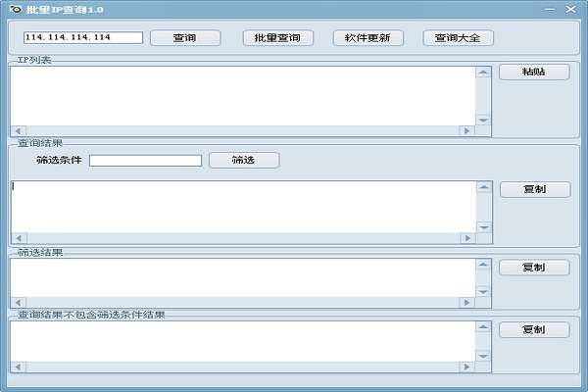Click right scroll arrow in bottom results box
The height and width of the screenshot is (392, 588).
[466, 367]
